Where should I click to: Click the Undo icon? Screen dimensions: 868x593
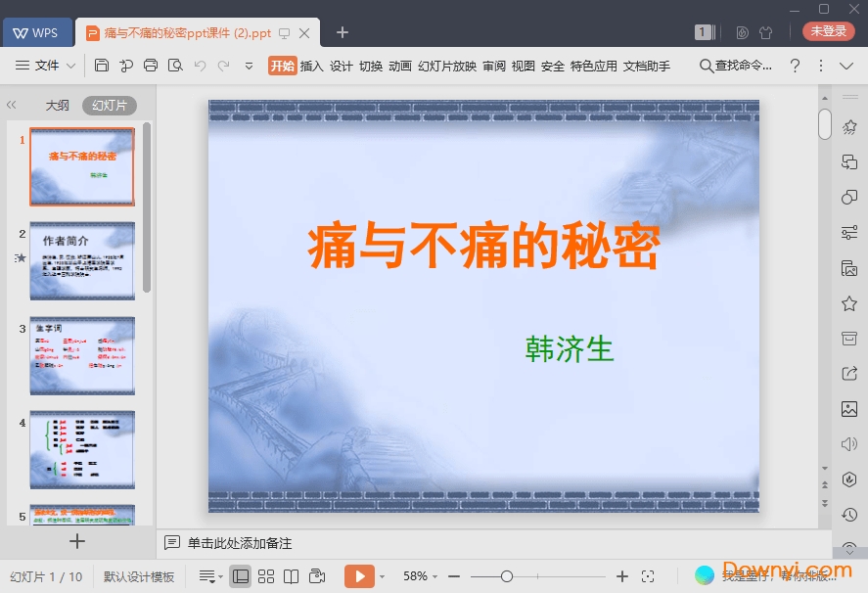201,66
